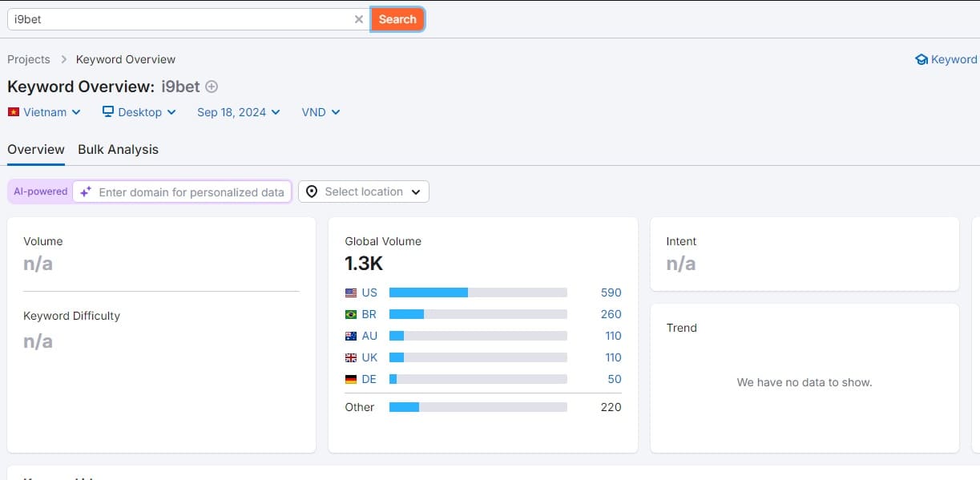Click the domain for personalized data field
Image resolution: width=980 pixels, height=480 pixels.
tap(191, 192)
